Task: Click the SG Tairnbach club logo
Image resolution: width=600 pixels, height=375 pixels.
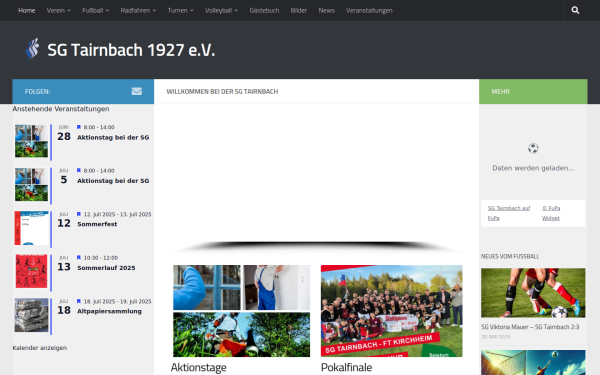Action: click(33, 49)
